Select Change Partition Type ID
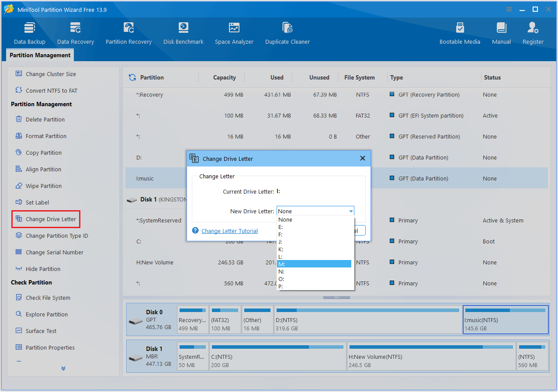The image size is (558, 392). tap(52, 236)
